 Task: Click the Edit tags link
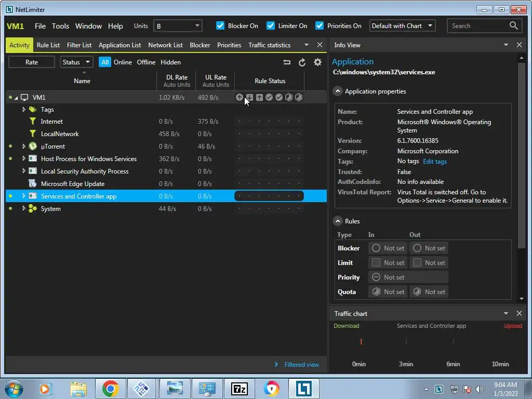click(435, 162)
